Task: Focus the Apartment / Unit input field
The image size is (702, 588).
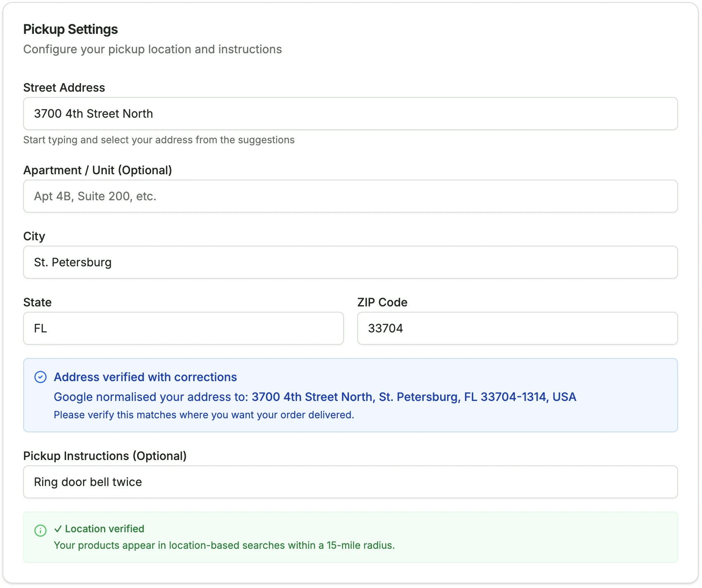Action: [350, 196]
